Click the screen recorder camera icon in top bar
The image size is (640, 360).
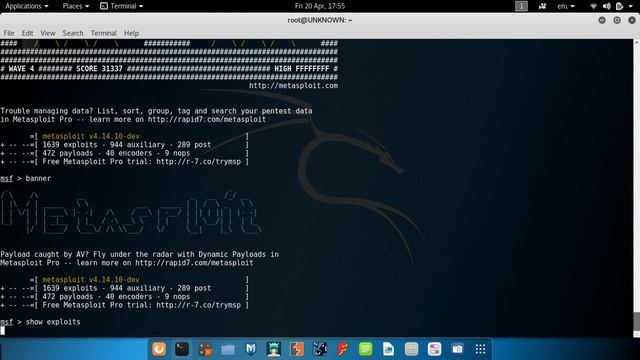(x=542, y=6)
